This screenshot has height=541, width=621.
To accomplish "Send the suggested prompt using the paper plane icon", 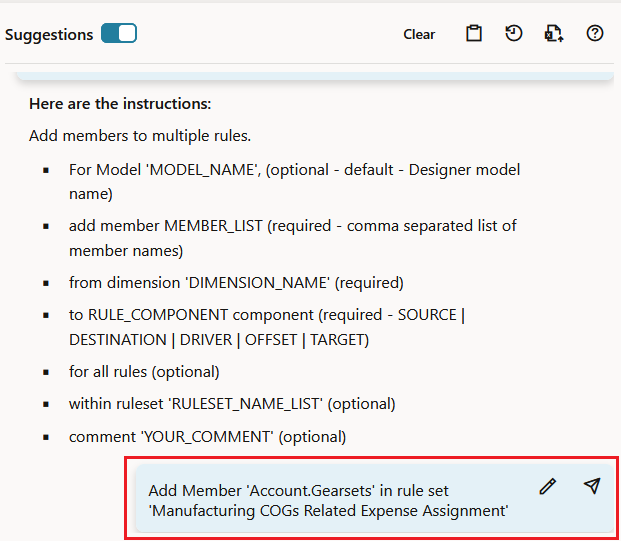I will (592, 486).
